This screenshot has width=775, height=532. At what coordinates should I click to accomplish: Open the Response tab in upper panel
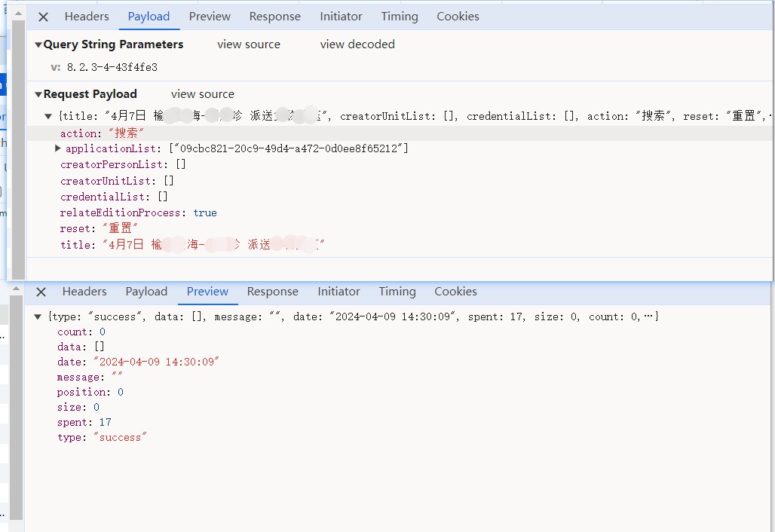coord(274,17)
